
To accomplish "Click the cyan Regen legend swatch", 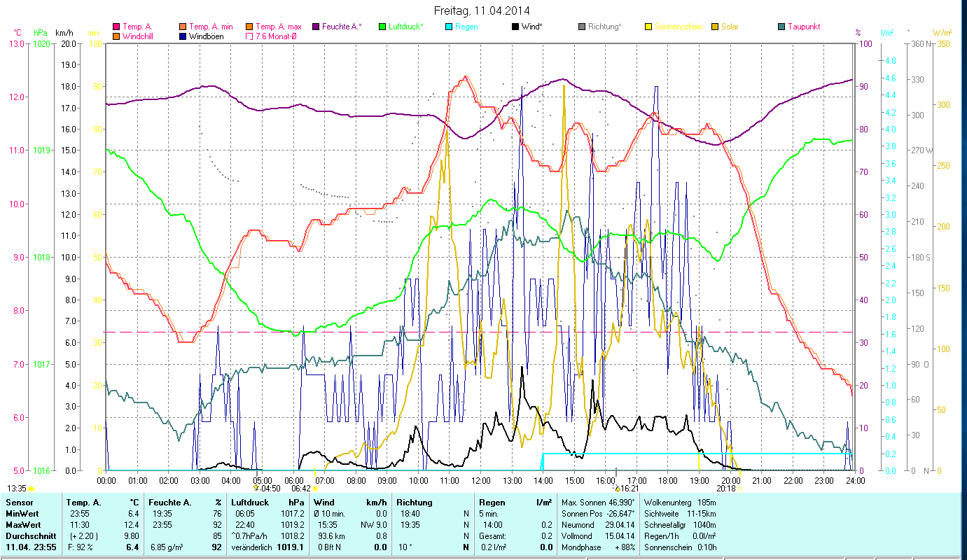I will click(x=448, y=27).
